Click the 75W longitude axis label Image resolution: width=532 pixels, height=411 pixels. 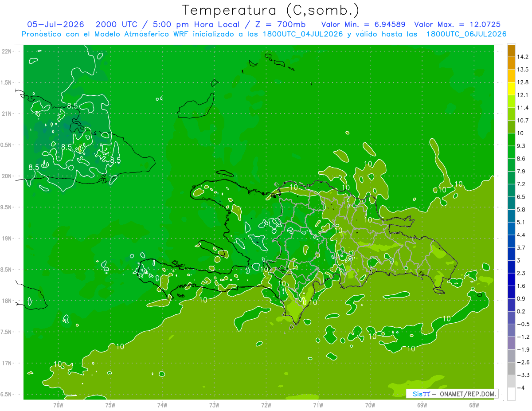pos(110,405)
